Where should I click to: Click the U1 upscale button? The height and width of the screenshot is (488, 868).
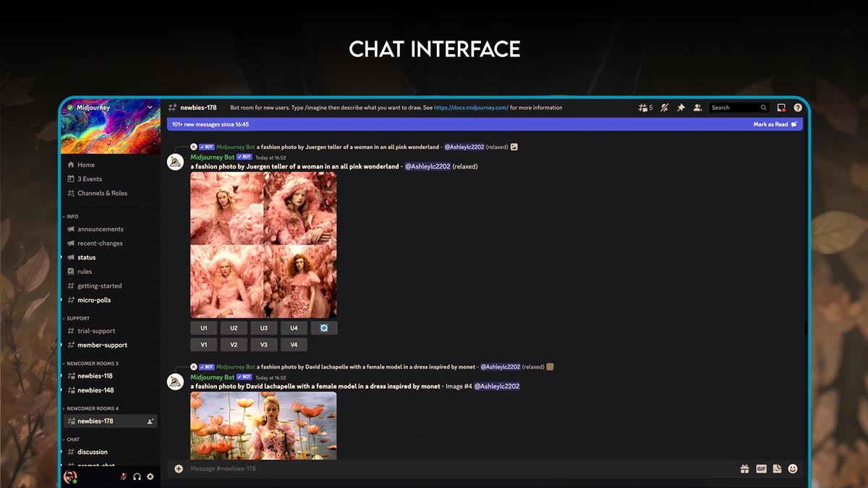[x=204, y=328]
